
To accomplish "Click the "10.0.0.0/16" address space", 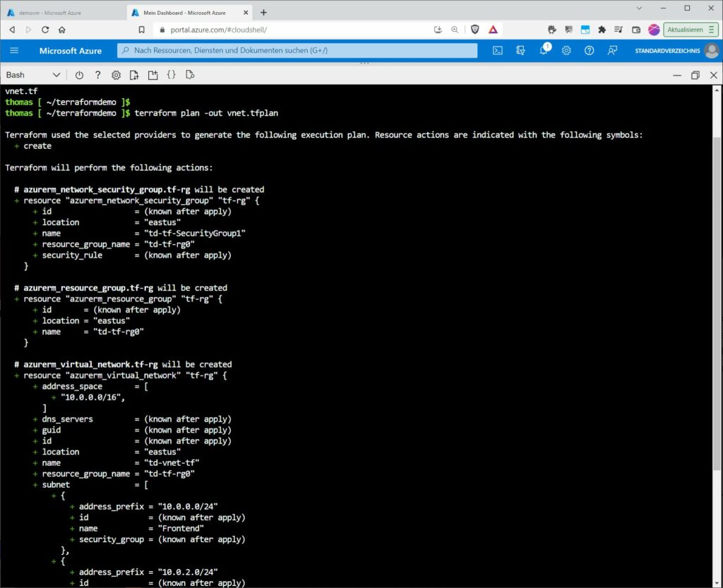I will (92, 397).
